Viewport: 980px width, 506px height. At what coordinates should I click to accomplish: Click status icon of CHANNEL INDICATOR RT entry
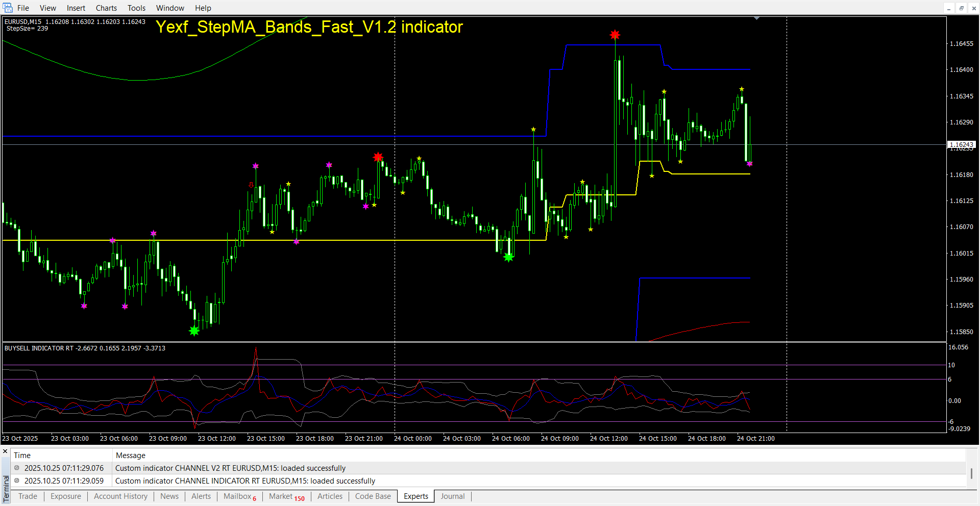tap(17, 480)
